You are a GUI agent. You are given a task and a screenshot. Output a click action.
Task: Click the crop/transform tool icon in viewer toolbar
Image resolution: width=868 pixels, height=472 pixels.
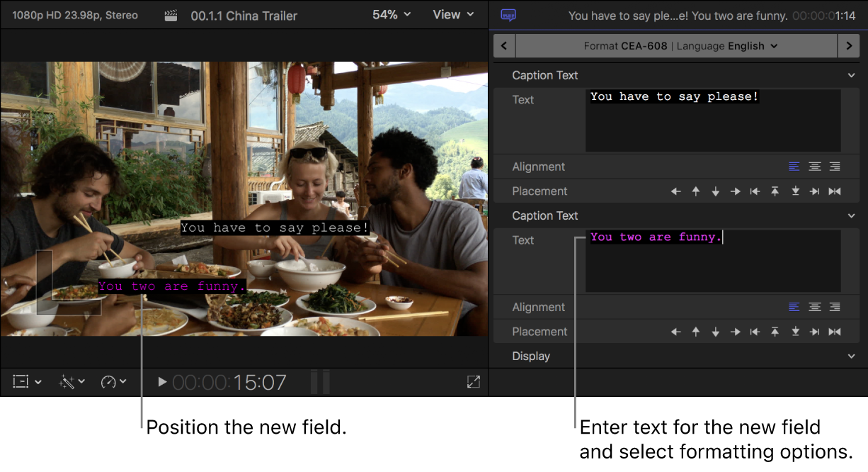21,381
